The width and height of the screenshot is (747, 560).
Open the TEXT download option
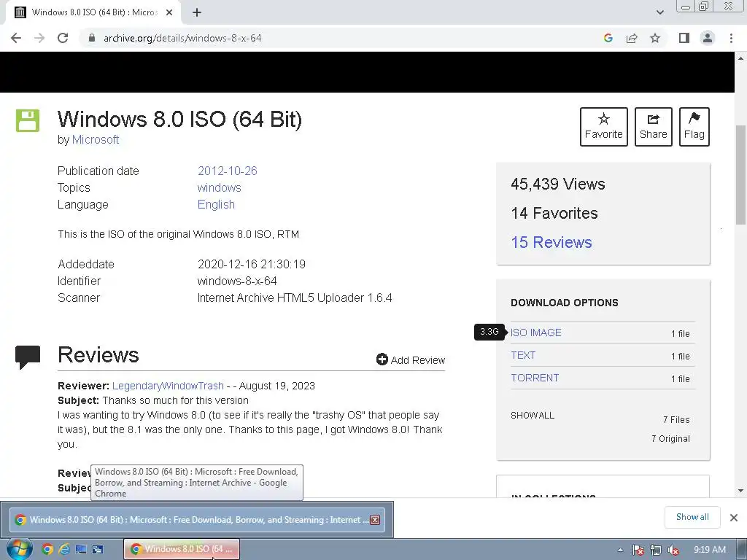tap(523, 355)
